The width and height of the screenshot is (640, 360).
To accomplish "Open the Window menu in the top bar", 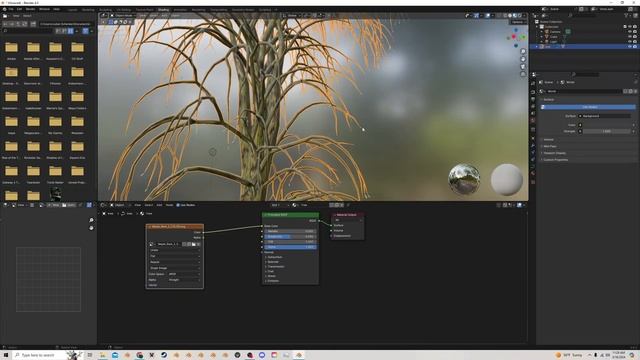I will (x=44, y=9).
